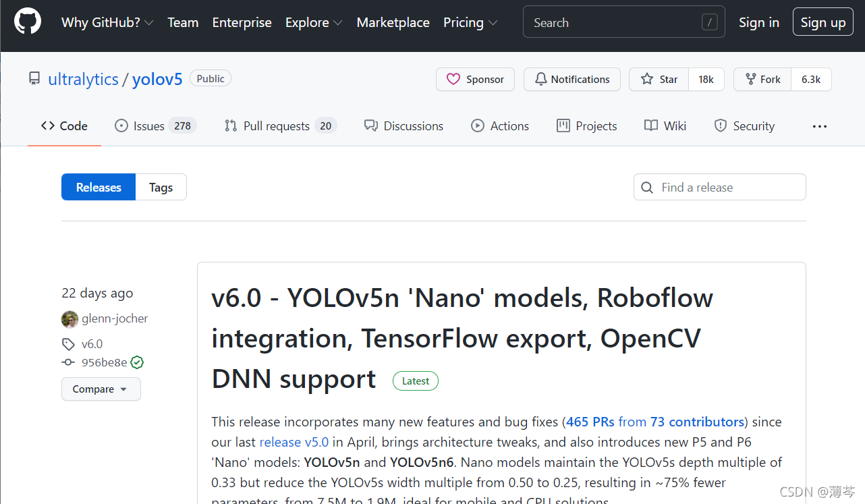
Task: Open the release v5.0 link
Action: pos(294,442)
